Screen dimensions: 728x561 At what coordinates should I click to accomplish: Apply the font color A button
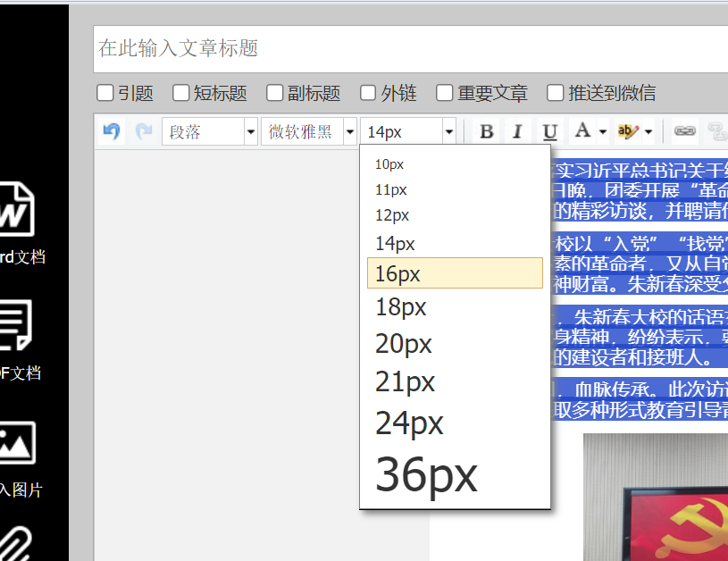click(582, 131)
